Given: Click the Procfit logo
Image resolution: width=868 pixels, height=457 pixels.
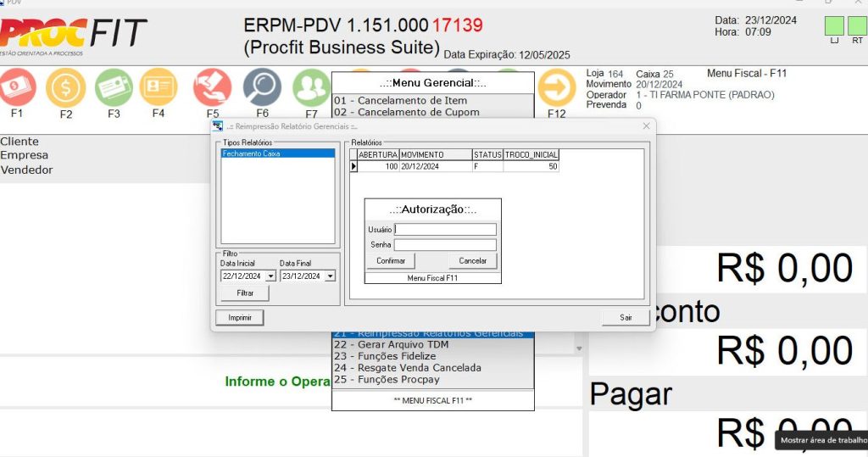Looking at the screenshot, I should [73, 36].
